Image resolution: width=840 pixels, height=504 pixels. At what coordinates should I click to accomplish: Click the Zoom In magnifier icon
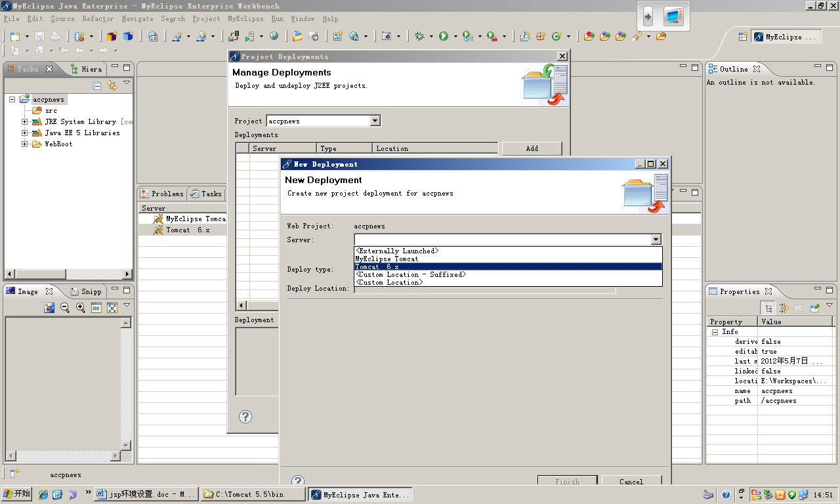(81, 308)
